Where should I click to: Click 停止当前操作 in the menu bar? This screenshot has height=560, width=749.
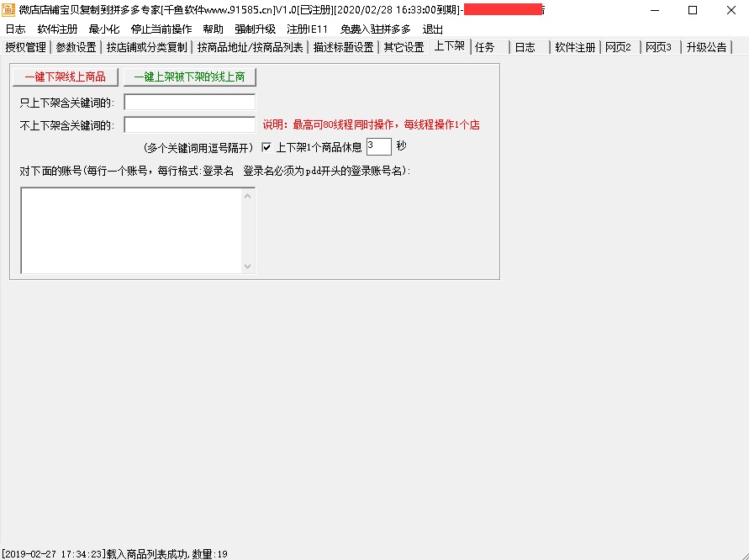(x=161, y=29)
